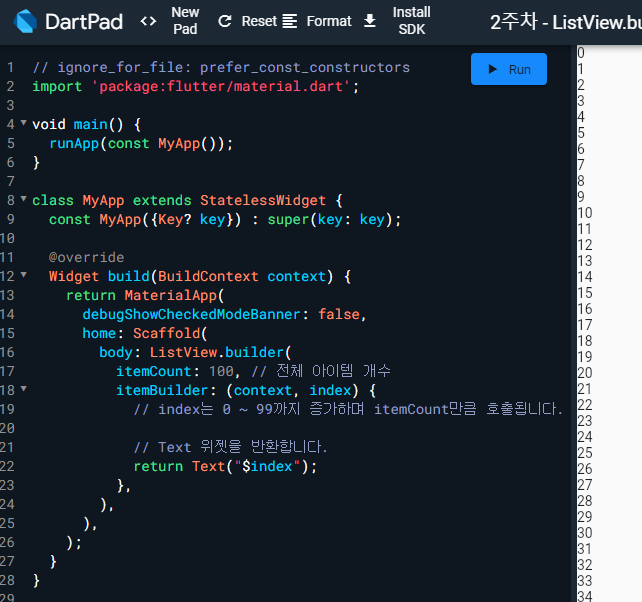This screenshot has height=602, width=642.
Task: Click list item '0' in output preview
Action: click(x=581, y=53)
